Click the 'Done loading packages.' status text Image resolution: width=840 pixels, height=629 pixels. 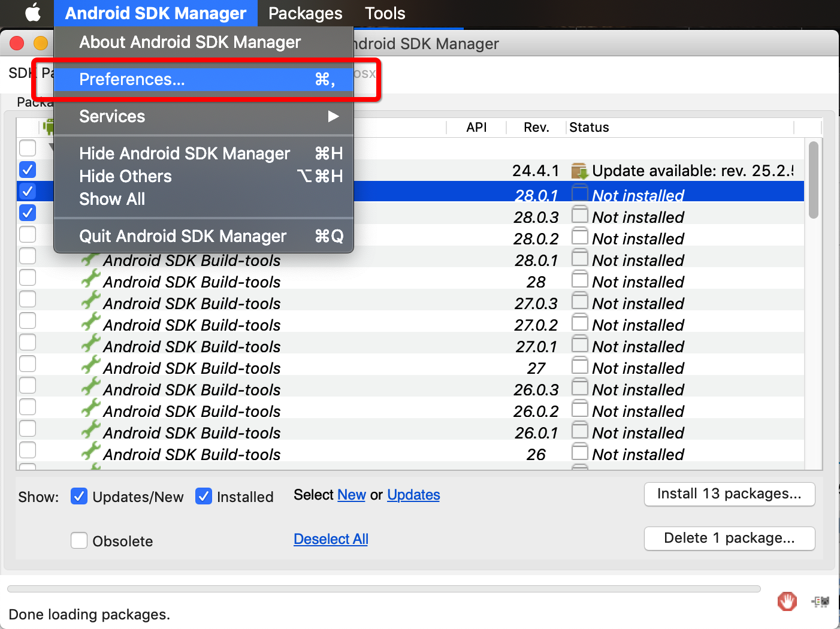[89, 614]
